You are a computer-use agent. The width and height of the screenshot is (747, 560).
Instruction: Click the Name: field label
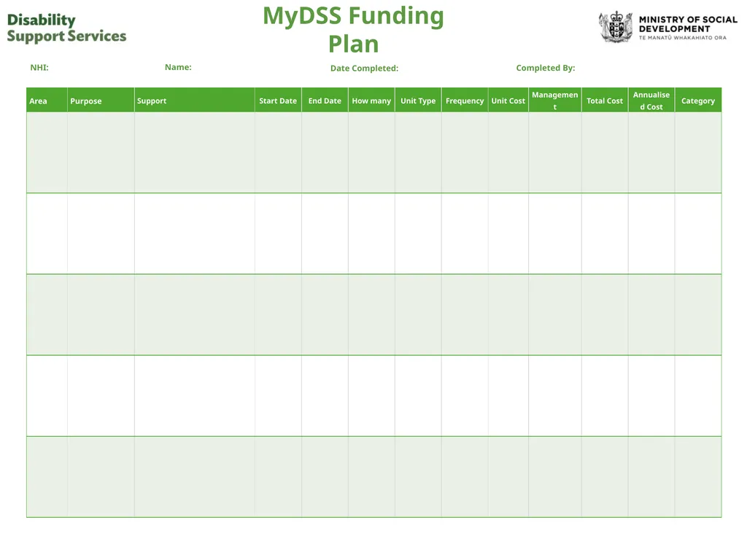coord(178,67)
